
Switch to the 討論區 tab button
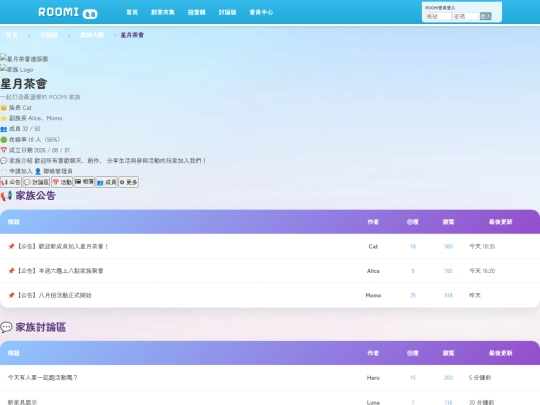click(36, 182)
